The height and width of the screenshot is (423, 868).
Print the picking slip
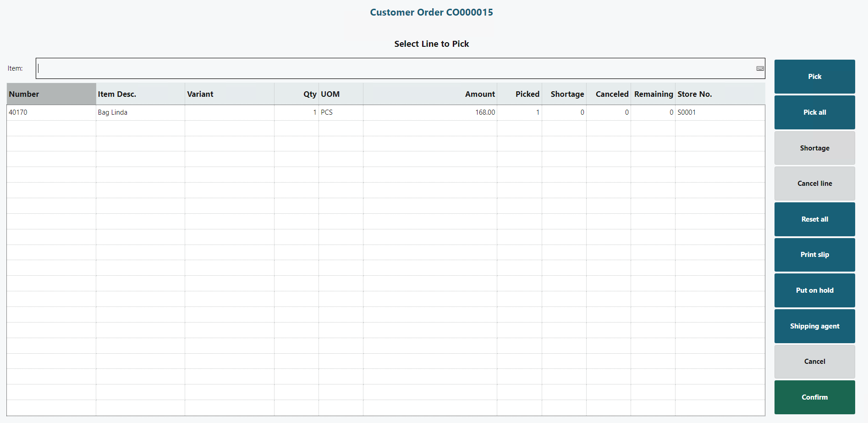pos(814,255)
